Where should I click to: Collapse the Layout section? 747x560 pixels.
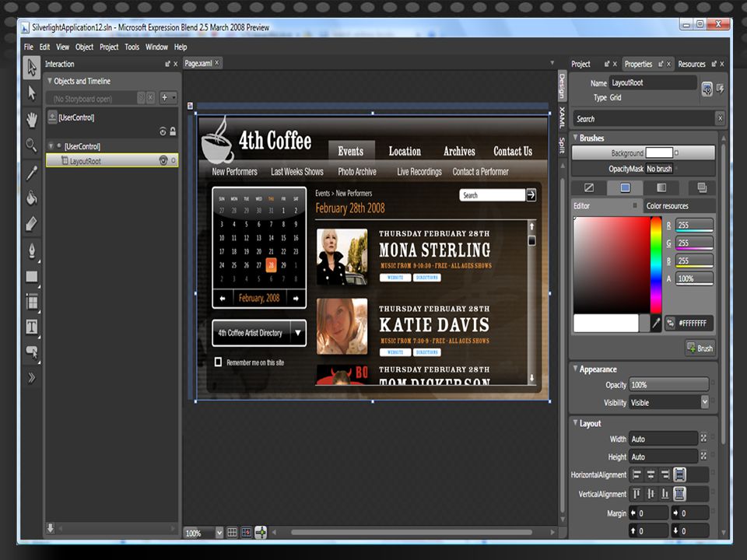click(x=575, y=423)
